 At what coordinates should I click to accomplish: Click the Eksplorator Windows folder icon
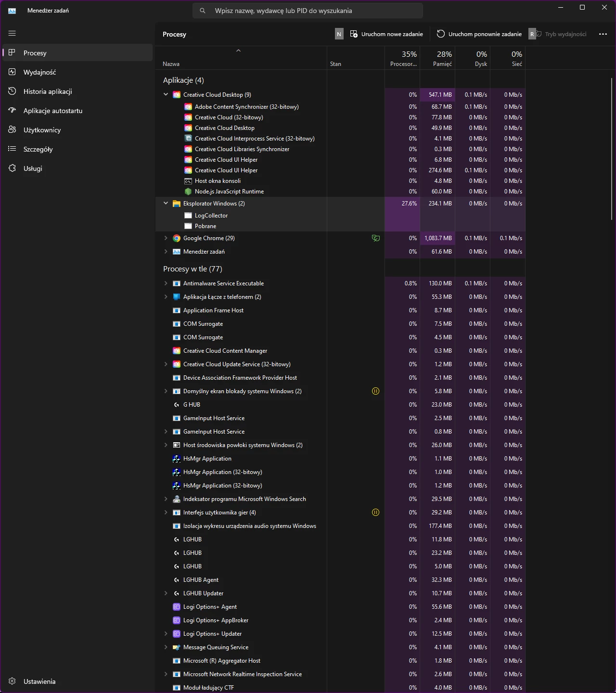pyautogui.click(x=177, y=204)
